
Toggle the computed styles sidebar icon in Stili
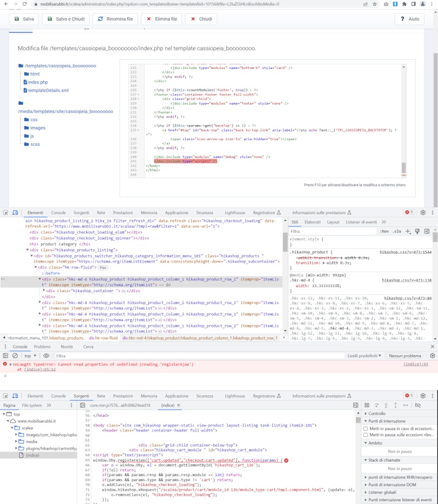pyautogui.click(x=427, y=231)
